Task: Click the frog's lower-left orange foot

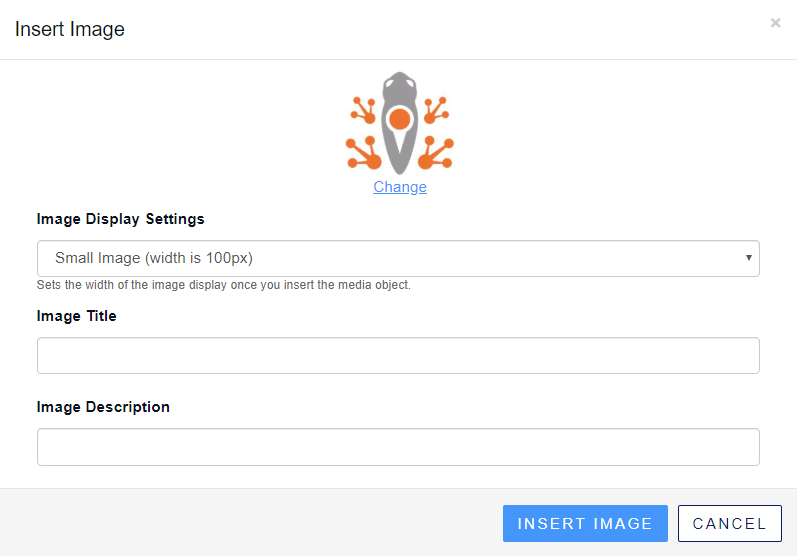Action: pyautogui.click(x=363, y=153)
